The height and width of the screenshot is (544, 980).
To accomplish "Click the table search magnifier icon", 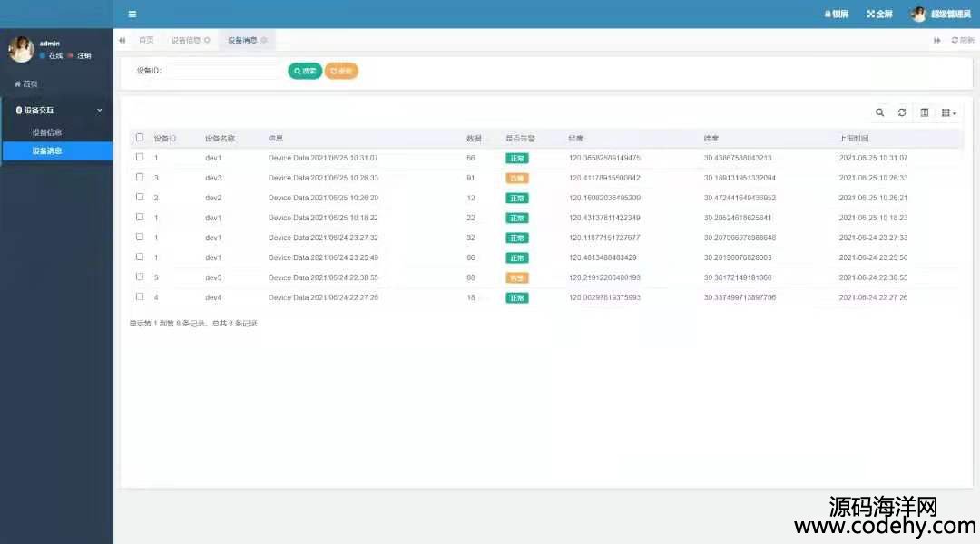I will point(879,112).
